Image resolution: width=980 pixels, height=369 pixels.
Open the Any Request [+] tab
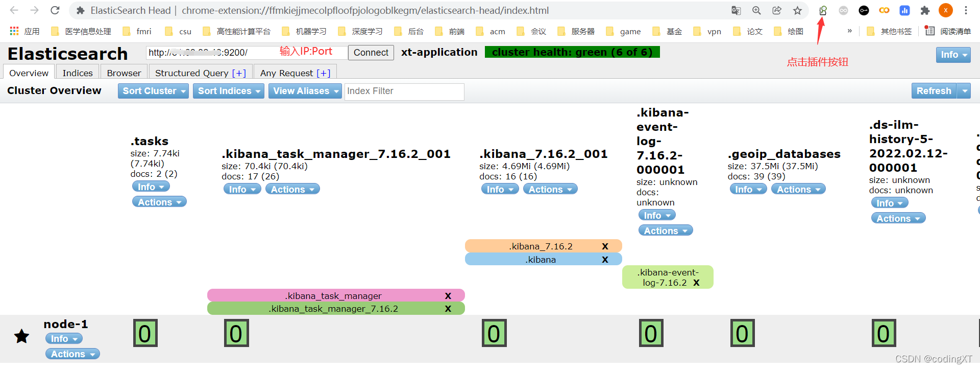click(x=295, y=73)
